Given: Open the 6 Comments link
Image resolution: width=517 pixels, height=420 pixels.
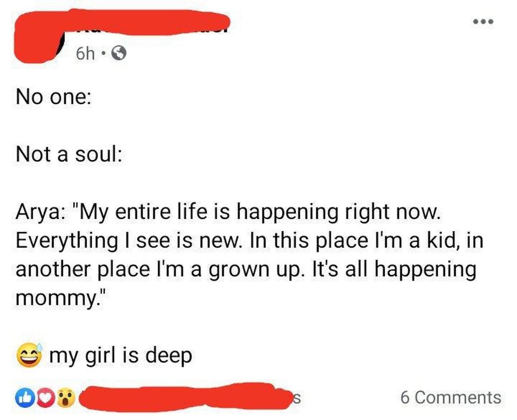Looking at the screenshot, I should coord(450,397).
